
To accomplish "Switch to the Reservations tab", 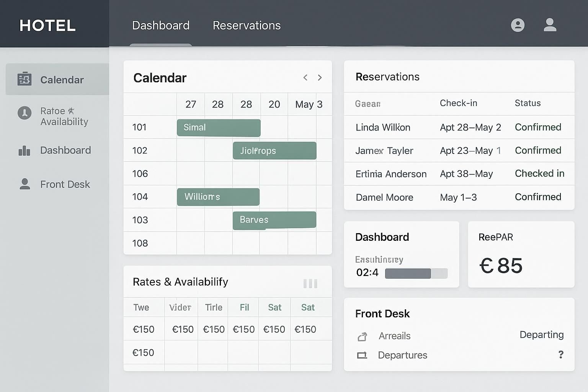I will pos(247,26).
